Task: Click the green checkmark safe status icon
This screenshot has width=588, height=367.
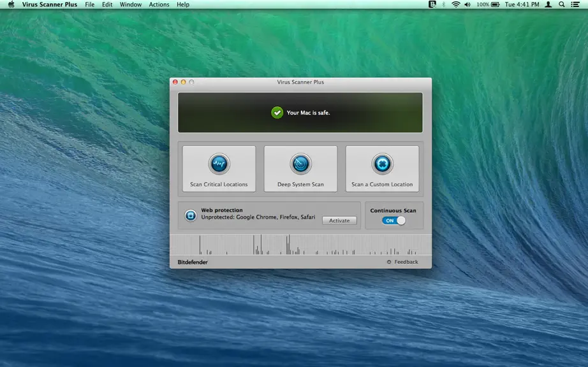Action: [277, 112]
